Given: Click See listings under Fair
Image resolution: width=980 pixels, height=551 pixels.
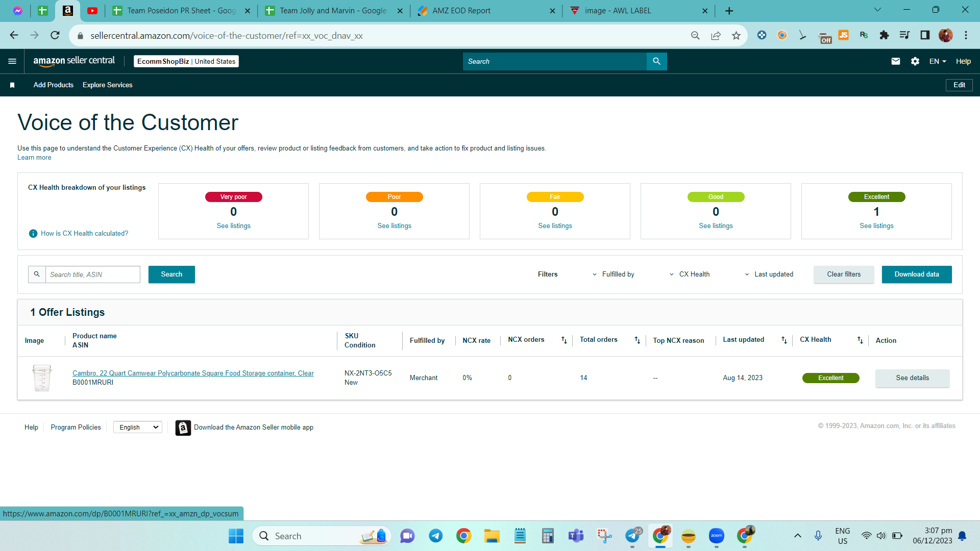Looking at the screenshot, I should pos(555,226).
